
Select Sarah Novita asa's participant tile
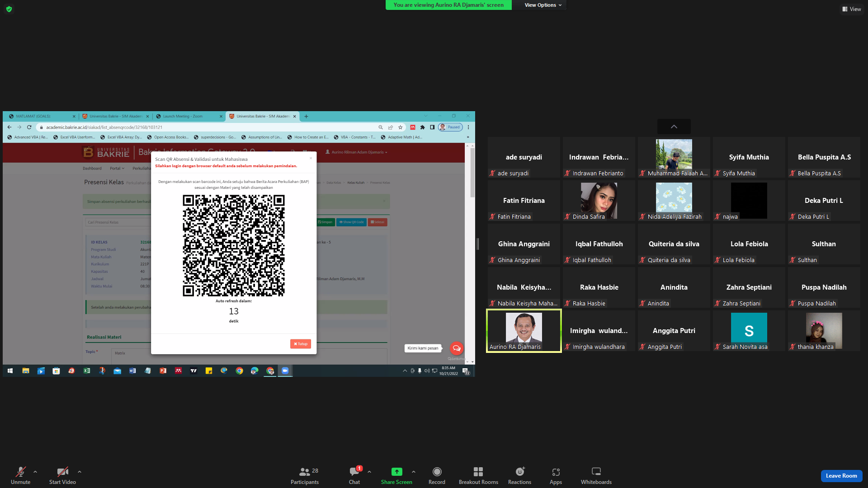point(749,331)
